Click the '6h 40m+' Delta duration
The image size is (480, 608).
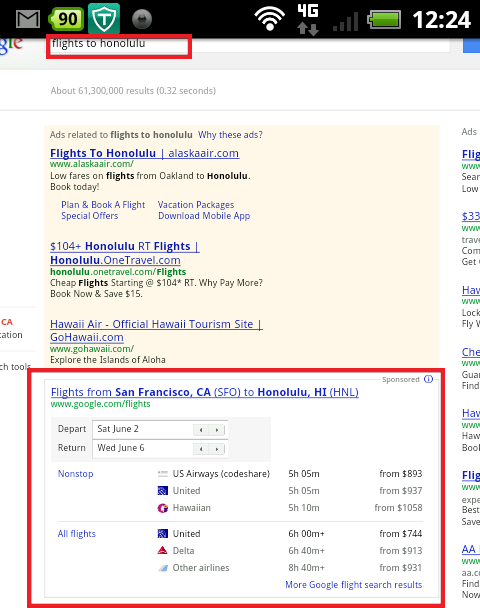point(306,551)
